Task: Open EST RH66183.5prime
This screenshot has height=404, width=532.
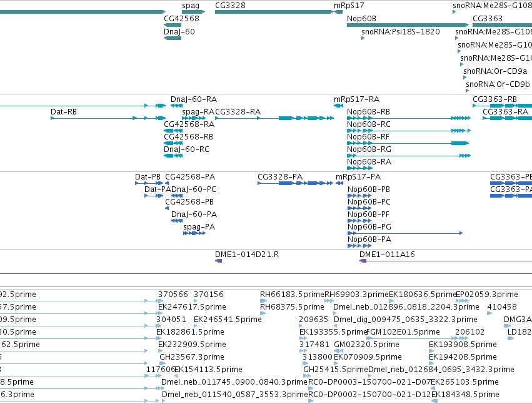Action: coord(292,295)
